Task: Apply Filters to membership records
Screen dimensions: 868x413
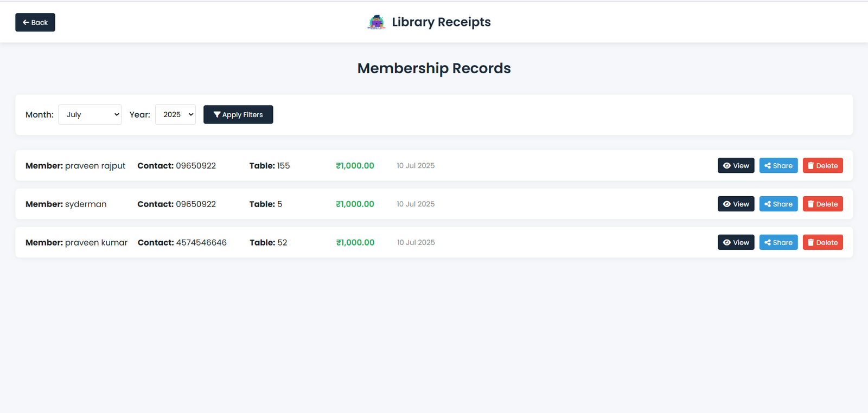Action: pyautogui.click(x=238, y=114)
